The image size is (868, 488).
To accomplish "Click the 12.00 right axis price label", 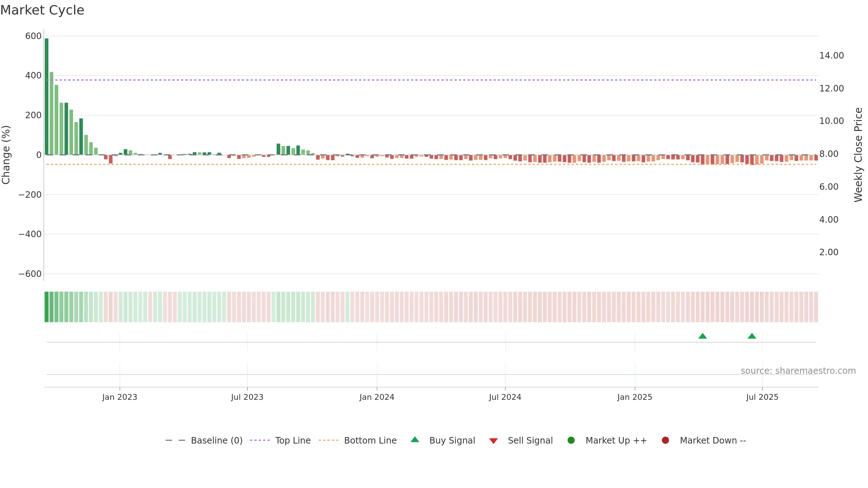I will pyautogui.click(x=831, y=89).
